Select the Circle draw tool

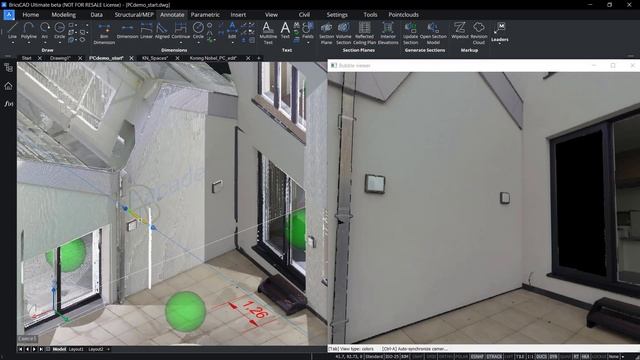pyautogui.click(x=60, y=30)
